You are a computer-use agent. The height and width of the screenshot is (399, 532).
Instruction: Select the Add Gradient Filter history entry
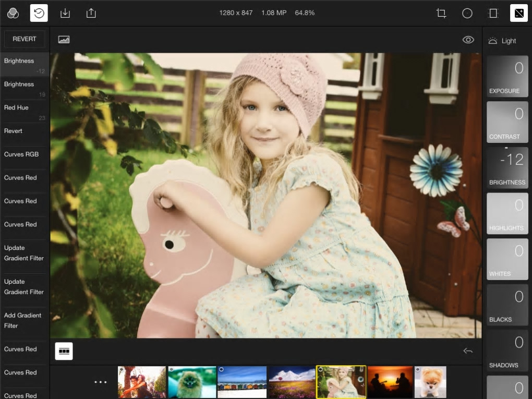coord(25,320)
